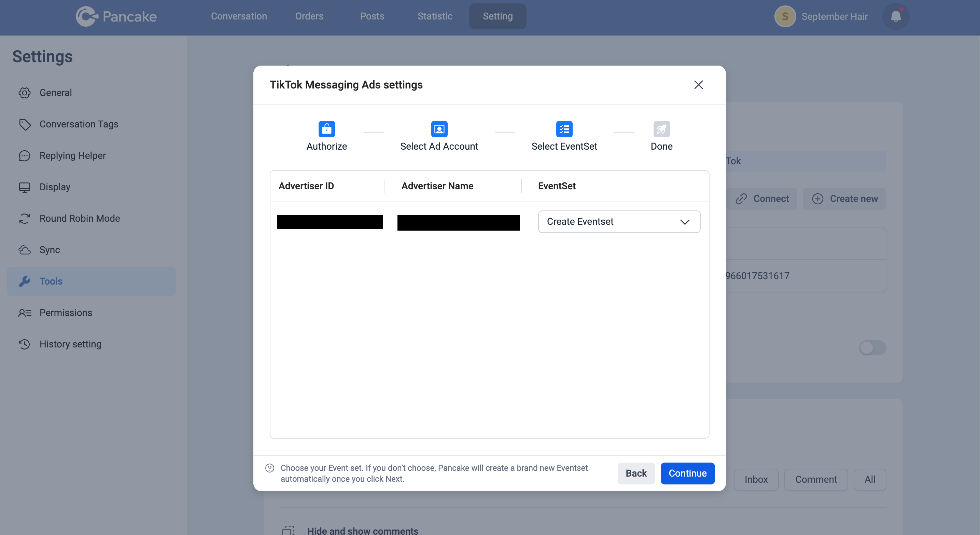Click the Round Robin Mode refresh icon
980x535 pixels.
(25, 218)
